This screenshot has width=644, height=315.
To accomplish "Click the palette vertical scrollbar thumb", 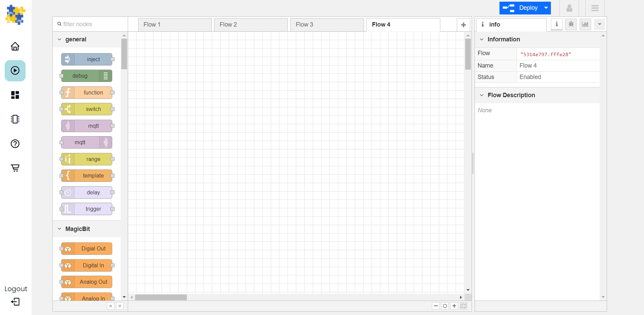I will 124,54.
